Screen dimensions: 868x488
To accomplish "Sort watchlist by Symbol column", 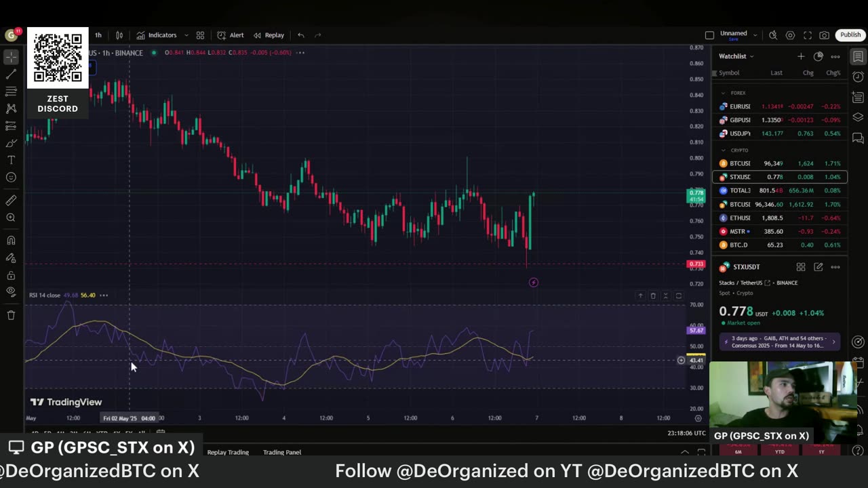I will 729,73.
